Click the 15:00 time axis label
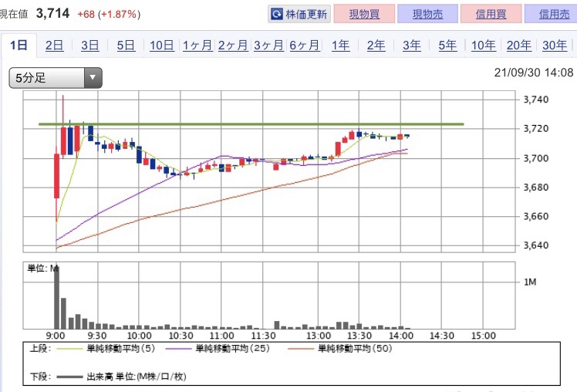This screenshot has height=392, width=577. coord(484,336)
